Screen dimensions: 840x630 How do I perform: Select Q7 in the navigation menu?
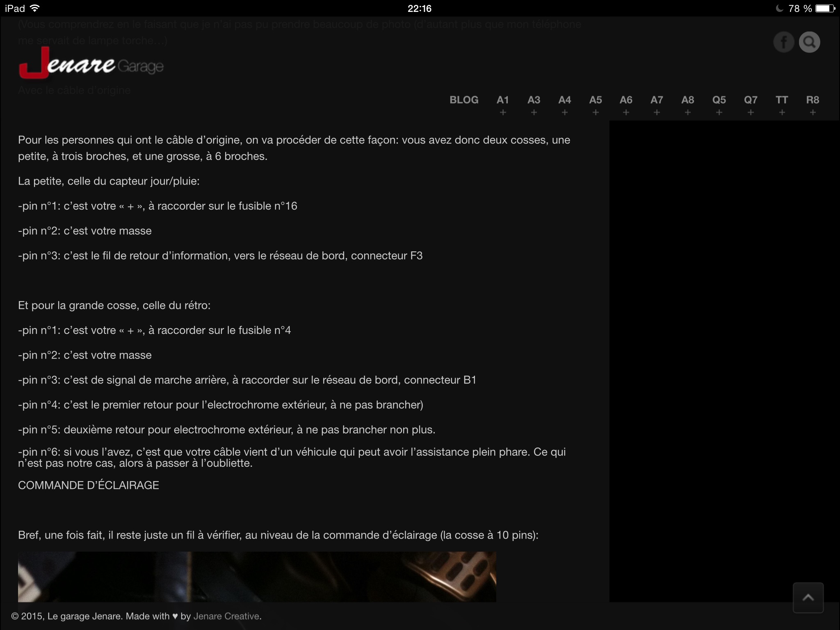coord(751,100)
